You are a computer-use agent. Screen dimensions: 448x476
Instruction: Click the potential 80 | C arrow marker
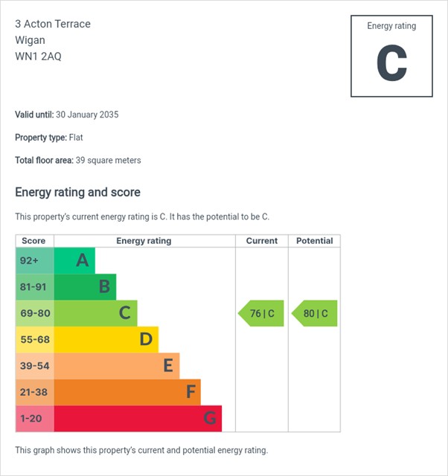coord(315,313)
